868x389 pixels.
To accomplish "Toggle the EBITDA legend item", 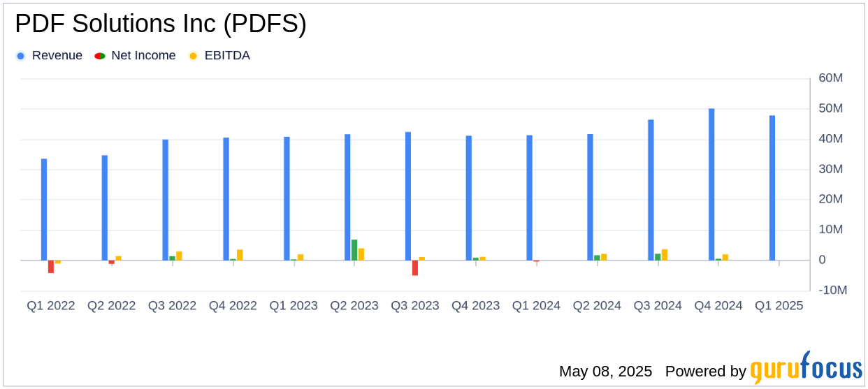I will (219, 56).
